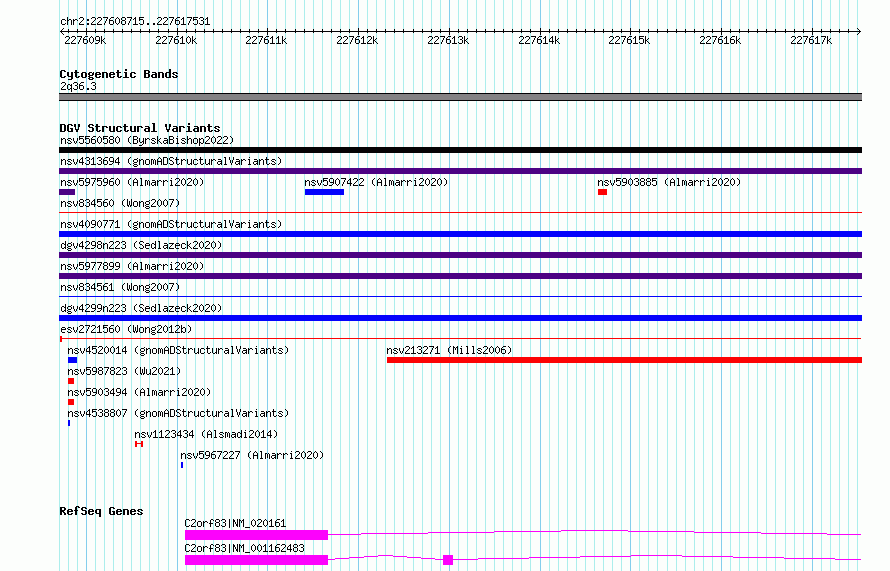
Task: Click the small blue nsv4520014 block
Action: coord(72,360)
